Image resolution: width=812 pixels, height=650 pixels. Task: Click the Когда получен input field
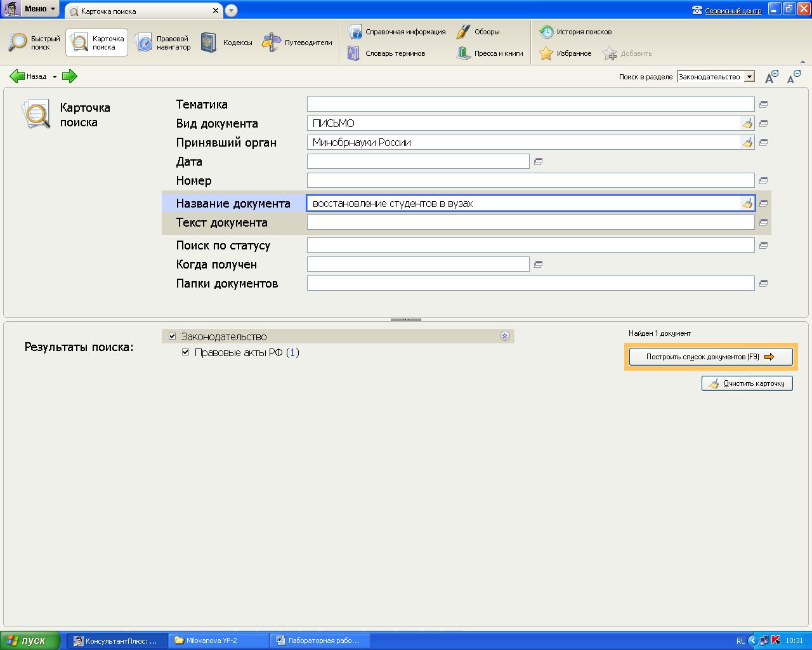point(418,264)
